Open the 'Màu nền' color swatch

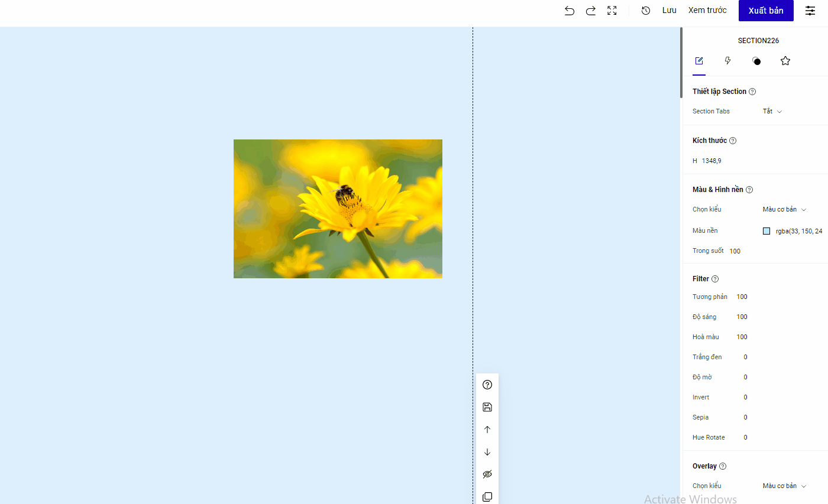click(766, 231)
